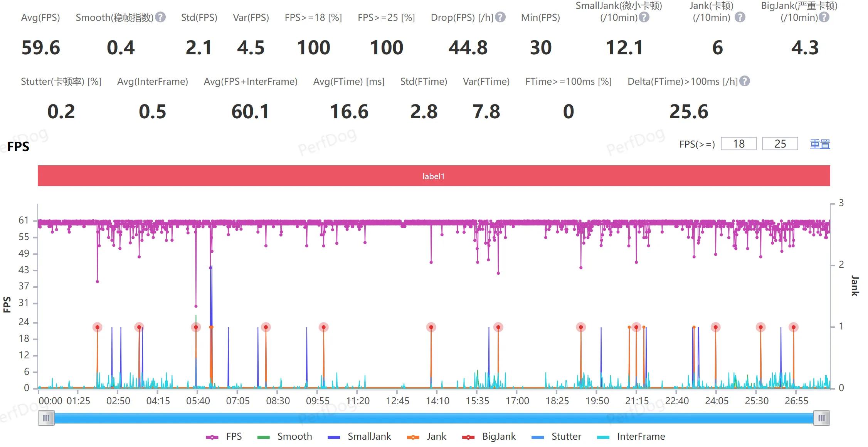The width and height of the screenshot is (868, 447).
Task: Click help icon next to Smooth index
Action: 160,17
